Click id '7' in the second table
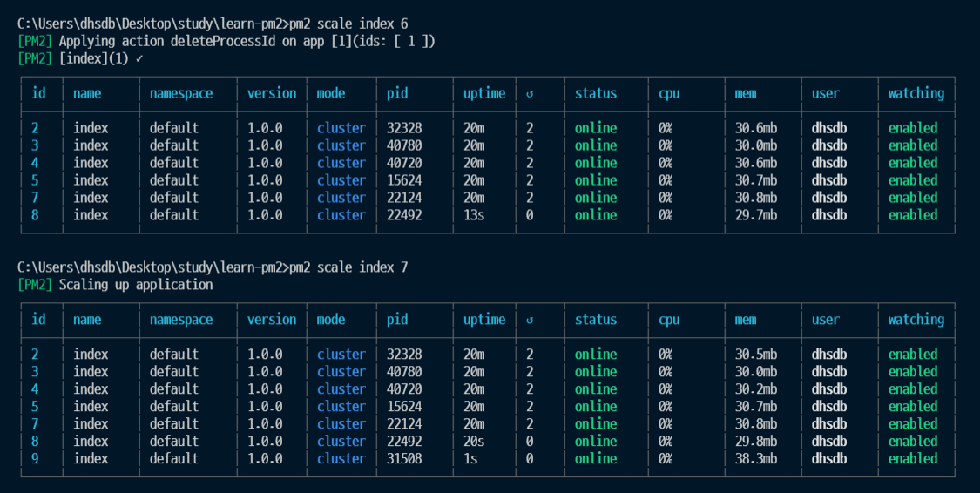The width and height of the screenshot is (980, 493). coord(35,423)
